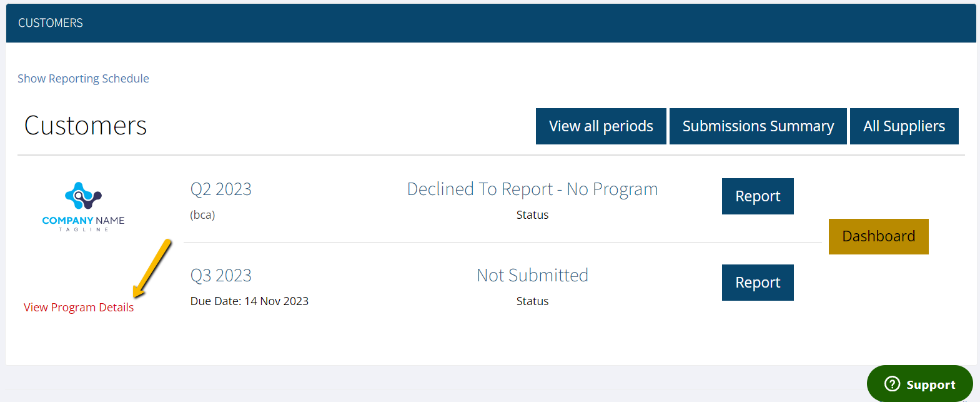Click Report button for Q3 2023
This screenshot has height=402, width=980.
point(758,283)
